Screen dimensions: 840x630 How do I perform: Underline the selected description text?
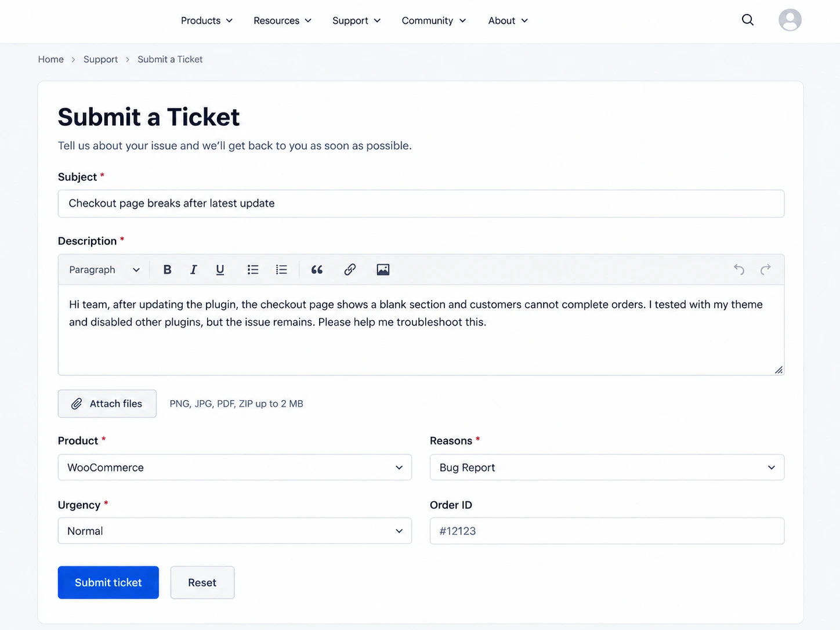click(x=220, y=270)
